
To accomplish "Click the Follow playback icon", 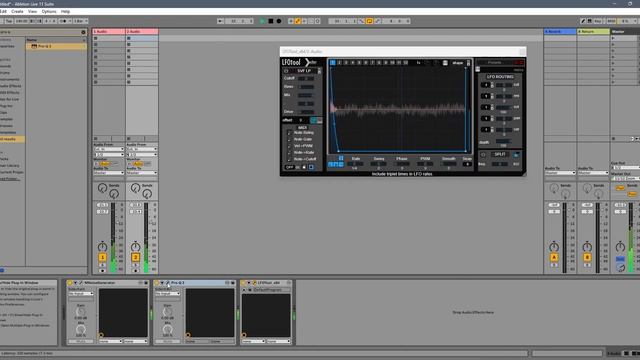I will 221,21.
